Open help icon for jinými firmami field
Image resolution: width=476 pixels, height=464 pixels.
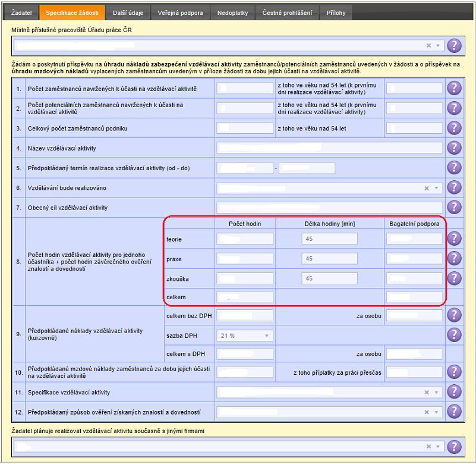pyautogui.click(x=454, y=447)
